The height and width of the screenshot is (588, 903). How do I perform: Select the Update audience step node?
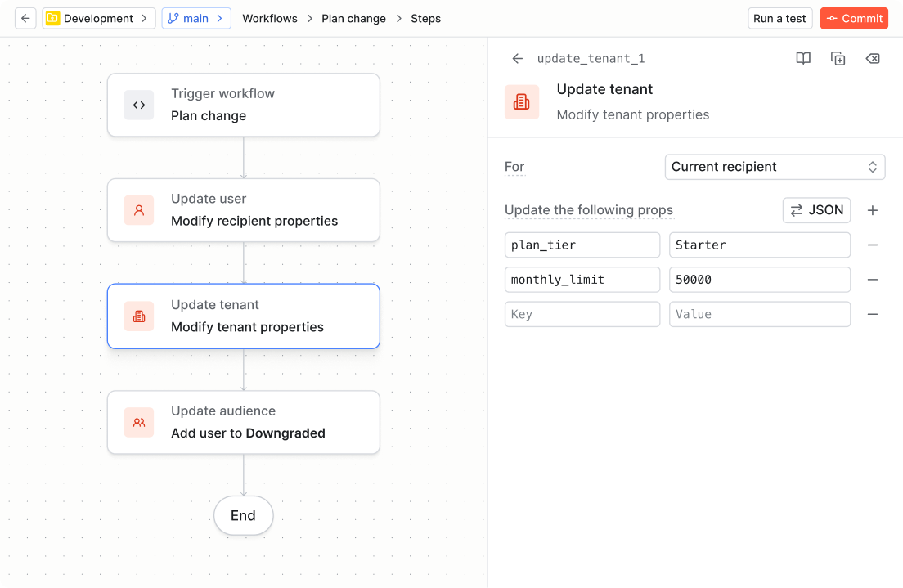click(x=244, y=422)
